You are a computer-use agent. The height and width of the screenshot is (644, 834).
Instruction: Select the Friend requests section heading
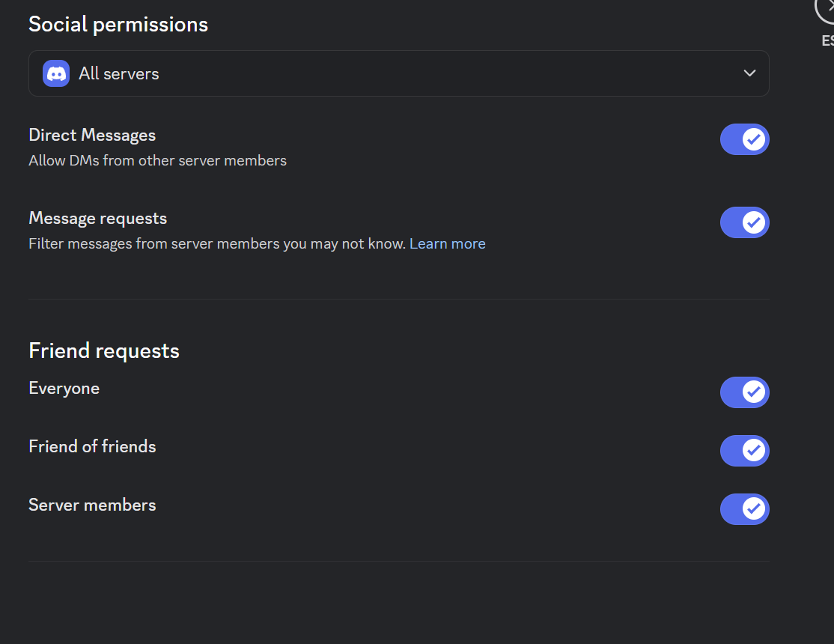104,350
